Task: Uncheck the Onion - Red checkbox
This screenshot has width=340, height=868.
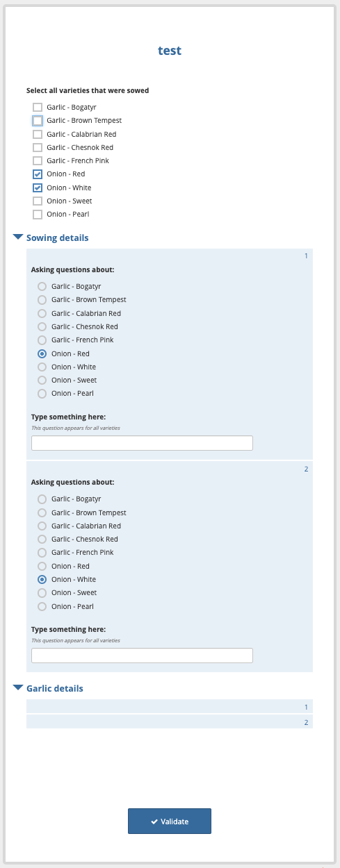Action: coord(38,174)
